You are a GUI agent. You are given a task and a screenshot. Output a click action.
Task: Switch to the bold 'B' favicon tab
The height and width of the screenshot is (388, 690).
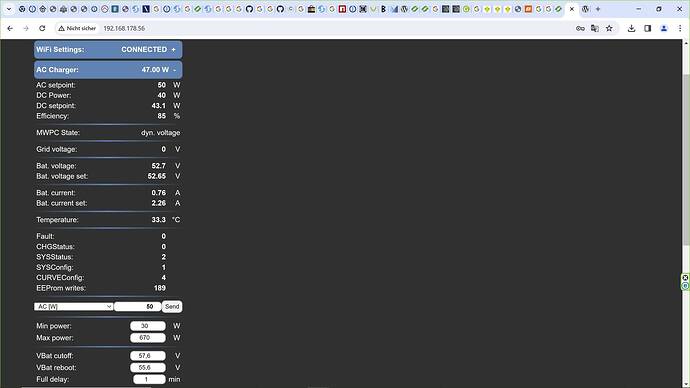coord(383,9)
